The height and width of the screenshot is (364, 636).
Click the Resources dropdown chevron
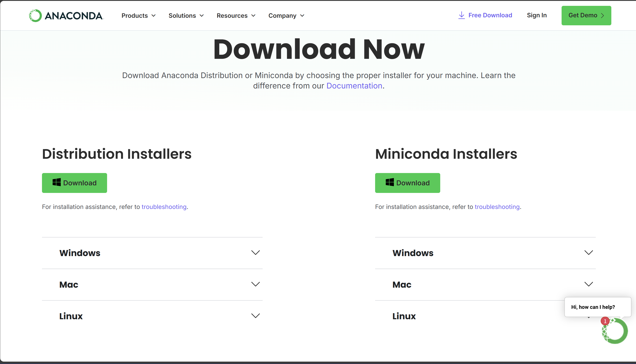pyautogui.click(x=253, y=16)
